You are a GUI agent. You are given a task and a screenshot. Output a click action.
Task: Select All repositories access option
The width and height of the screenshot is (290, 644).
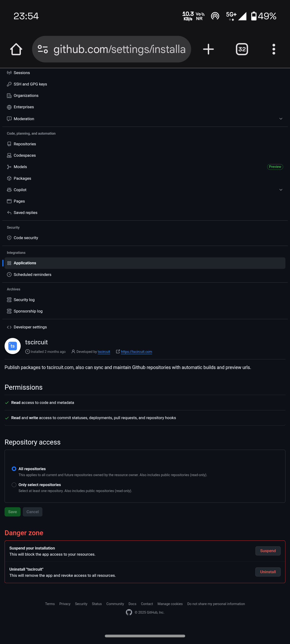click(14, 469)
